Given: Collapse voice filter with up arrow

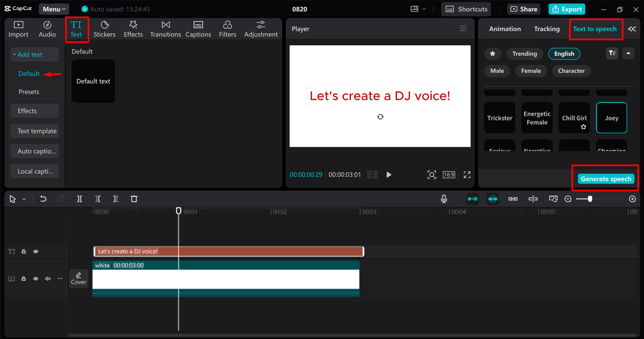Looking at the screenshot, I should click(x=628, y=53).
